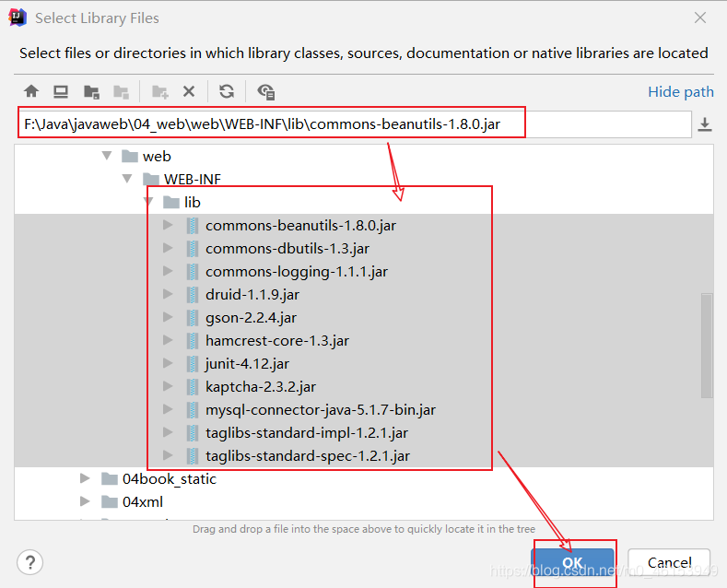Collapse the web folder
This screenshot has width=727, height=588.
107,156
